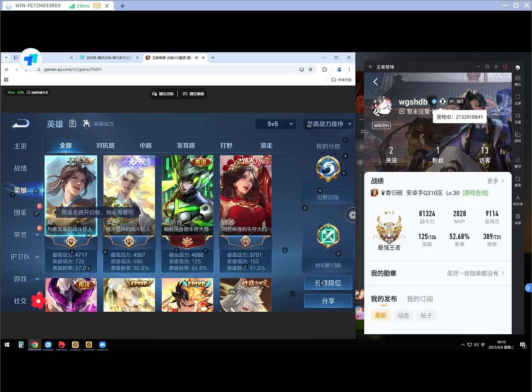The width and height of the screenshot is (532, 392).
Task: Open Chrome extensions puzzle icon
Action: pos(325,70)
